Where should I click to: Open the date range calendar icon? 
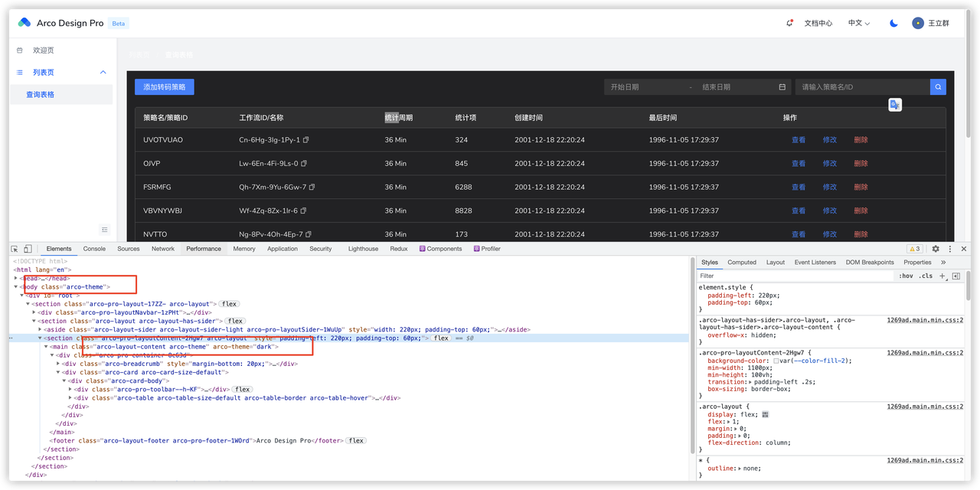click(782, 87)
